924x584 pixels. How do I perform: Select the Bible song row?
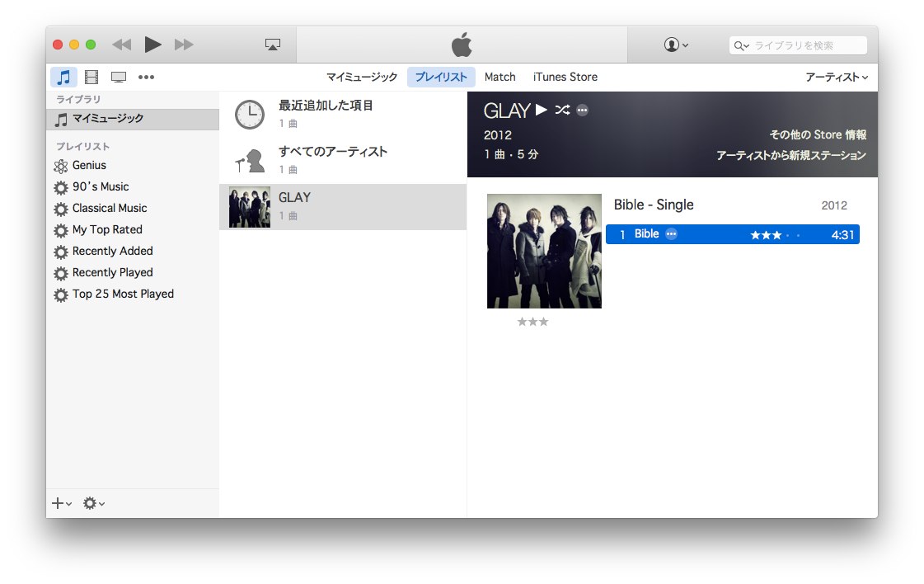(x=733, y=235)
